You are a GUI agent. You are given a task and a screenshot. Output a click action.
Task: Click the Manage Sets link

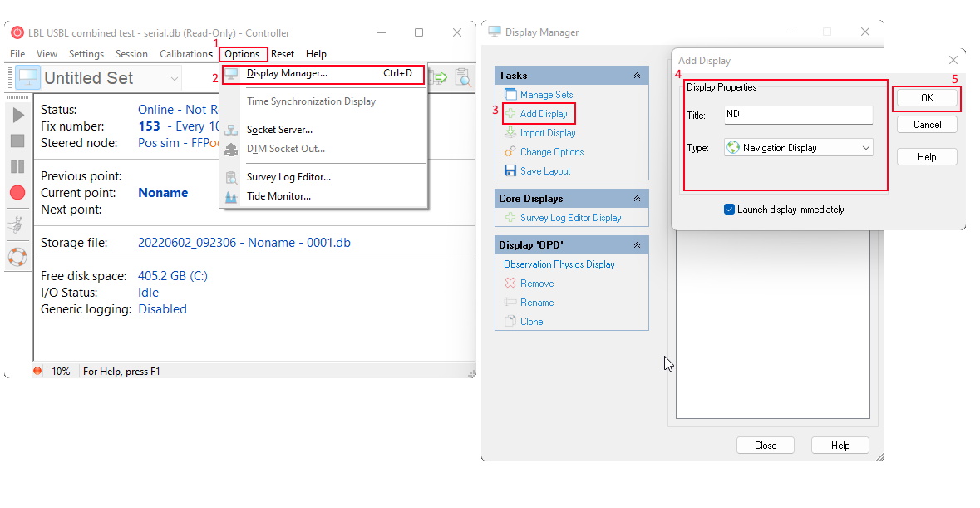click(547, 94)
